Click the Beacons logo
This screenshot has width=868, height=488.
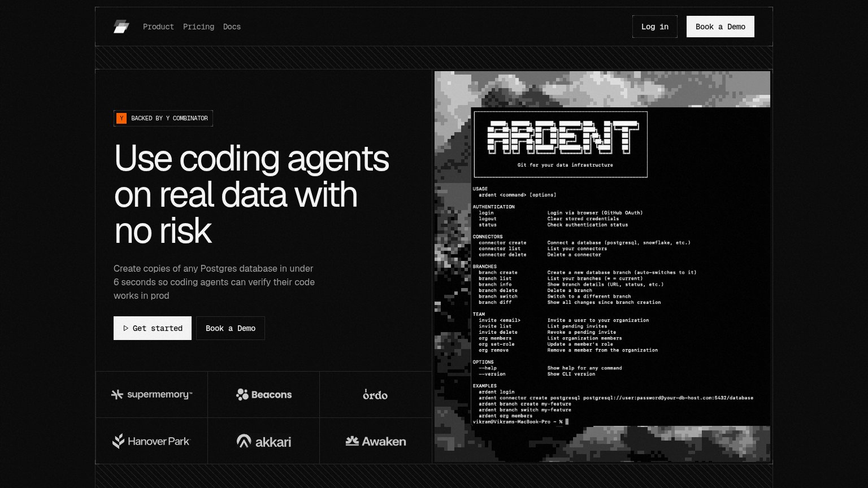tap(264, 394)
